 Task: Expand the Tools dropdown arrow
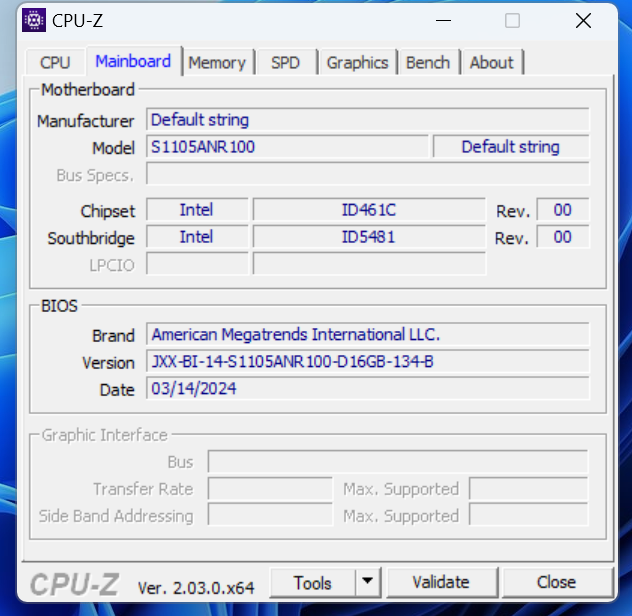coord(368,583)
